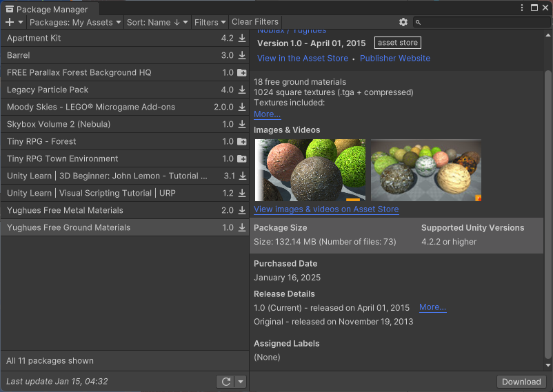Viewport: 553px width, 392px height.
Task: Click 'All 11 packages shown' status text
Action: 50,360
